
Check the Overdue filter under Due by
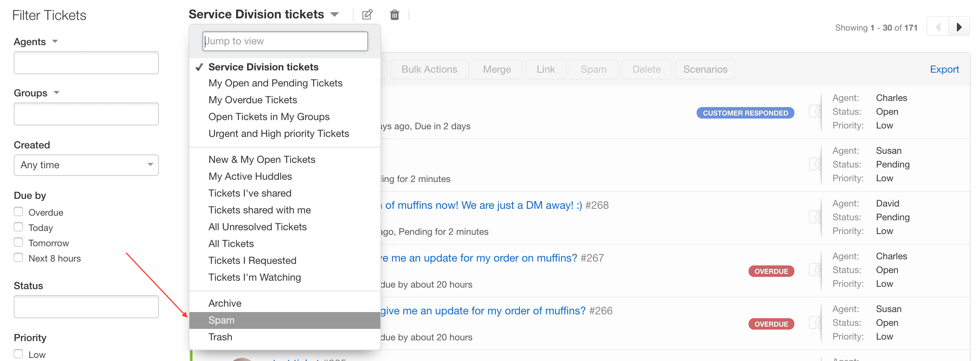pos(18,211)
